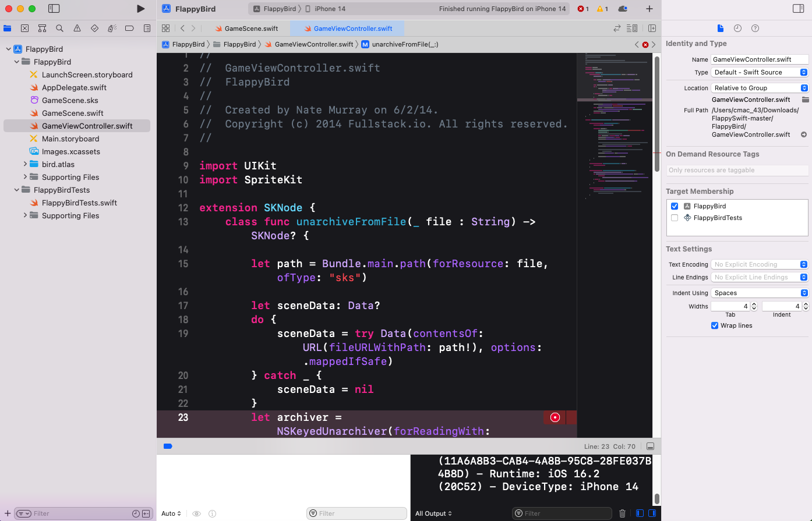Toggle recent files filter clock icon
The image size is (812, 521).
136,513
